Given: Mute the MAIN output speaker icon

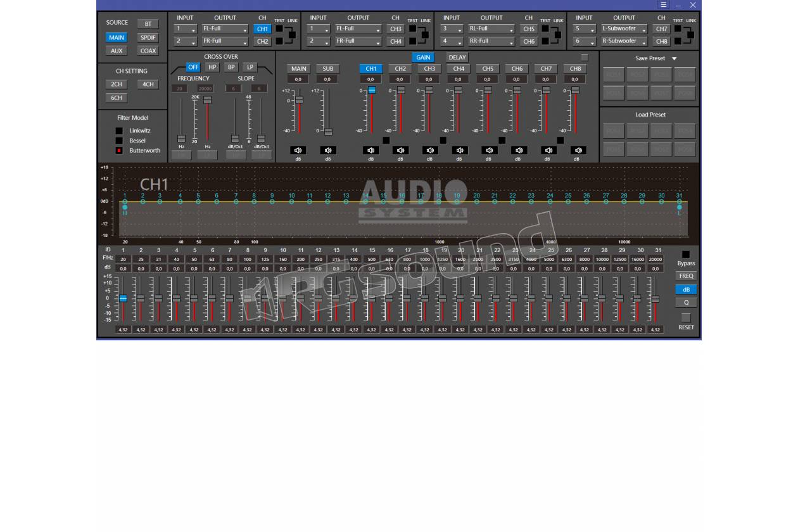Looking at the screenshot, I should coord(298,150).
